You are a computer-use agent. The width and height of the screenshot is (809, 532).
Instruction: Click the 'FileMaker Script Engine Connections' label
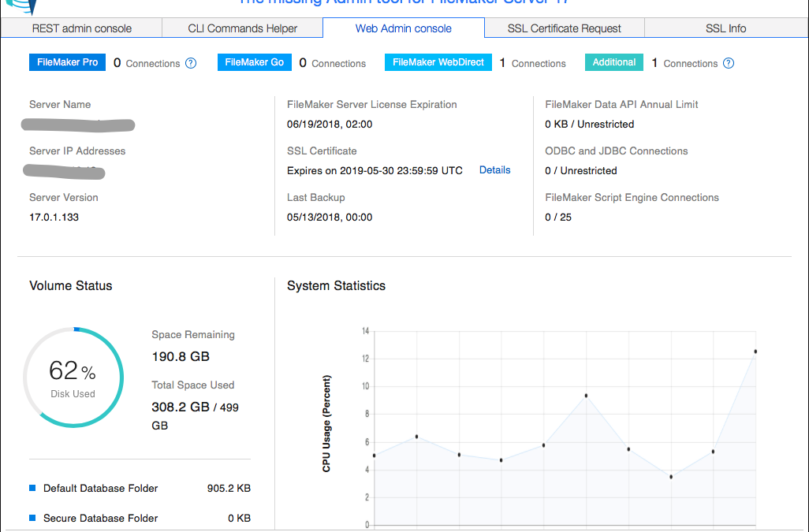(632, 198)
